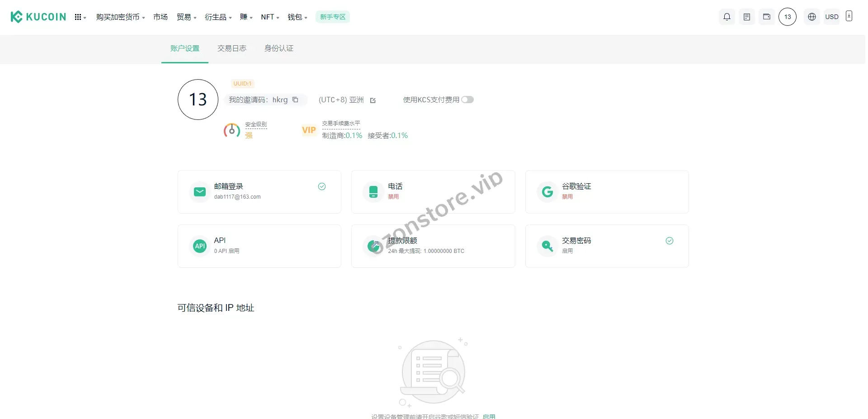Toggle the 使用KCS支付费用 switch
Screen dimensions: 868x419
coord(467,100)
